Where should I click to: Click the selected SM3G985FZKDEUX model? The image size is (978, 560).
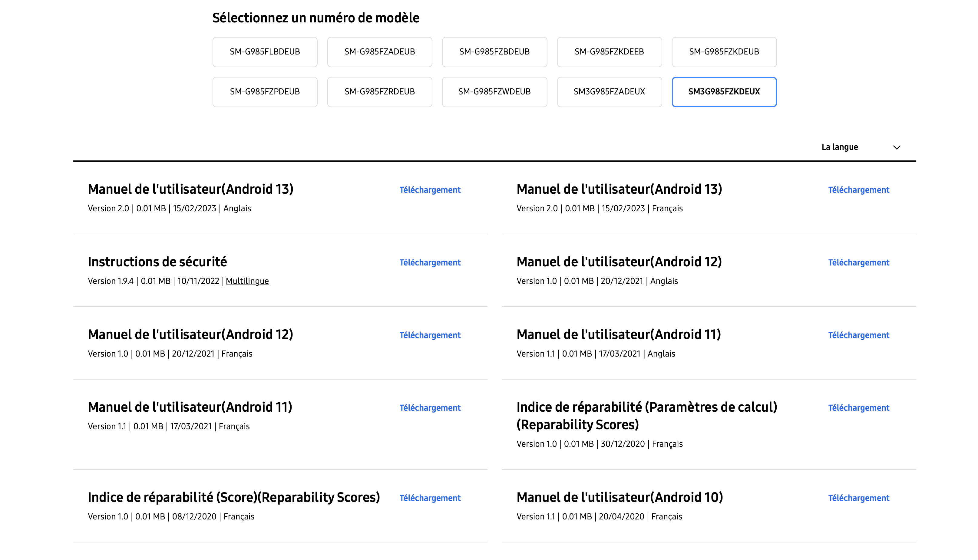tap(724, 92)
